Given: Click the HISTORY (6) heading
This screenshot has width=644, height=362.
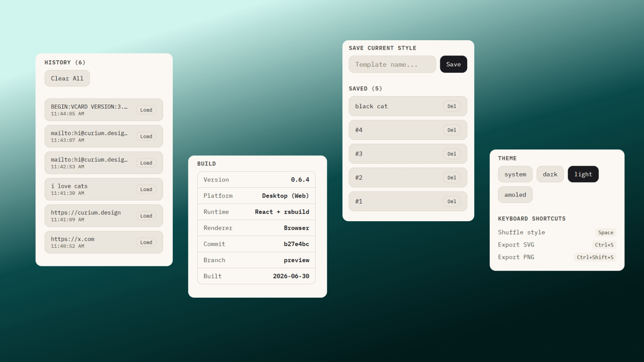Looking at the screenshot, I should pyautogui.click(x=65, y=62).
